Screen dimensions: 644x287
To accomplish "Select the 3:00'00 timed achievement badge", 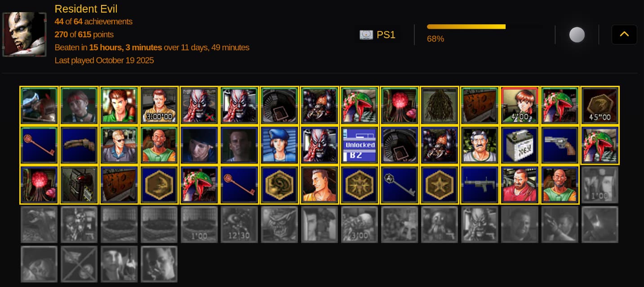I will (x=159, y=106).
